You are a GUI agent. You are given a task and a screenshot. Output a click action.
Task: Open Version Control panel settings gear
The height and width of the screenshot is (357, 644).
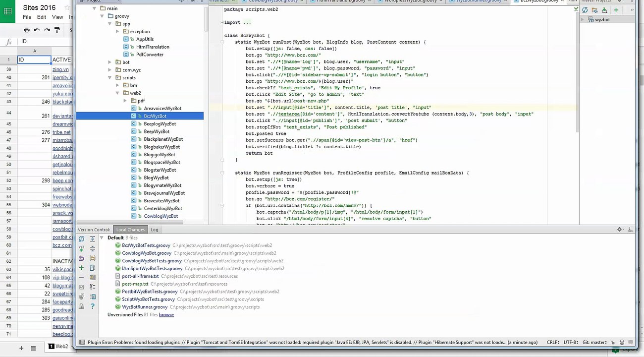619,230
